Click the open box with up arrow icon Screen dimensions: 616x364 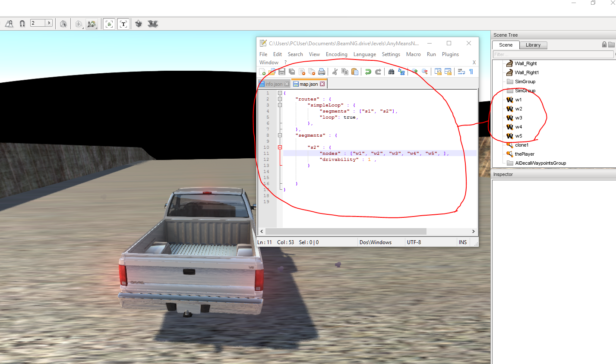(x=153, y=24)
